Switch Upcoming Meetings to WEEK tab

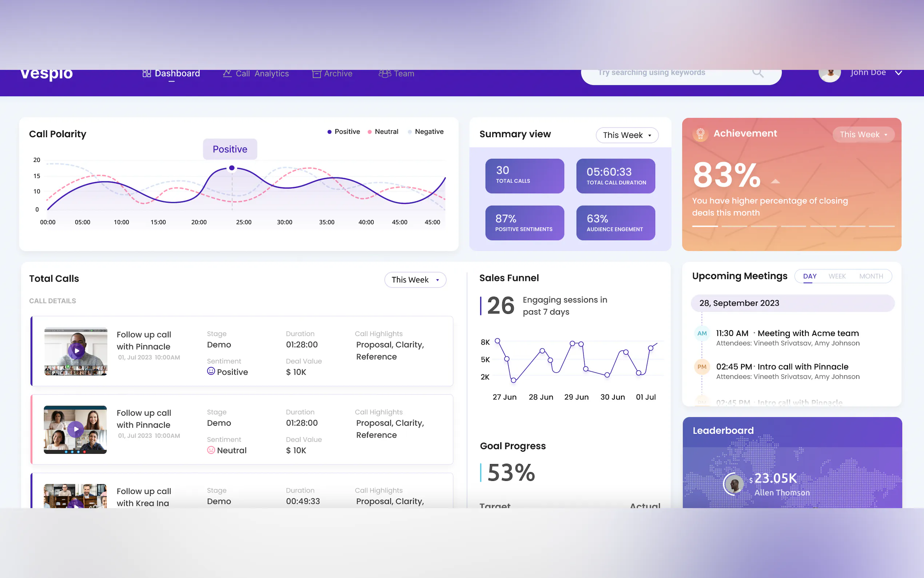coord(837,276)
